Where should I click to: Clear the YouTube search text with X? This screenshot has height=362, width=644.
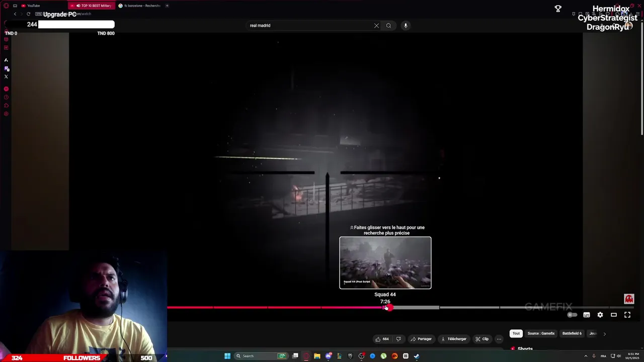click(x=376, y=26)
